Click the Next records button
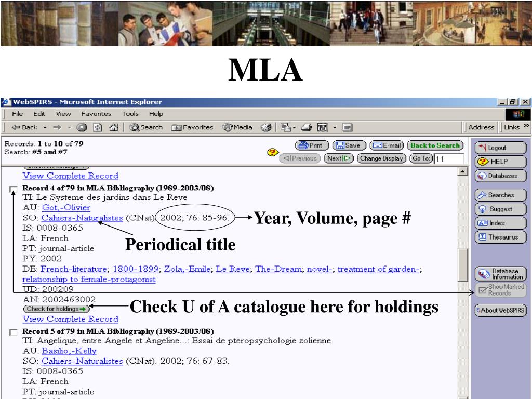This screenshot has height=399, width=532. click(339, 158)
